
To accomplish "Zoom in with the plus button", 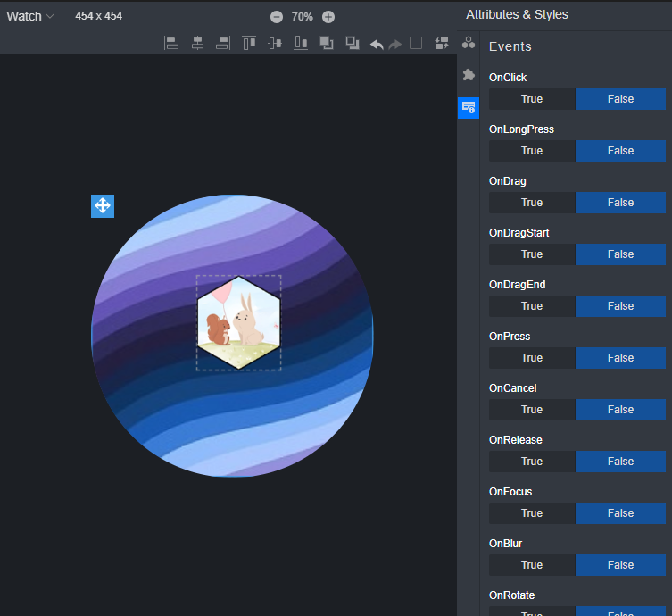I will [328, 17].
